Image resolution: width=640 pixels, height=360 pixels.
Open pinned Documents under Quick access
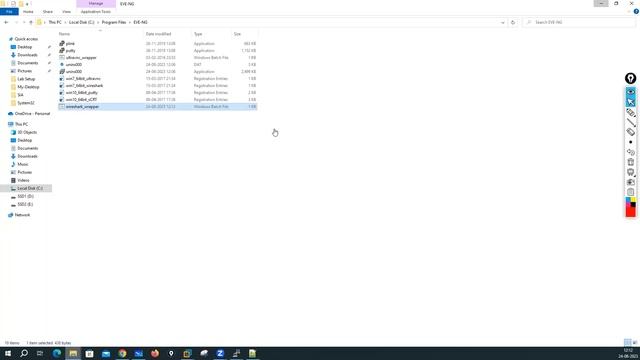point(27,63)
